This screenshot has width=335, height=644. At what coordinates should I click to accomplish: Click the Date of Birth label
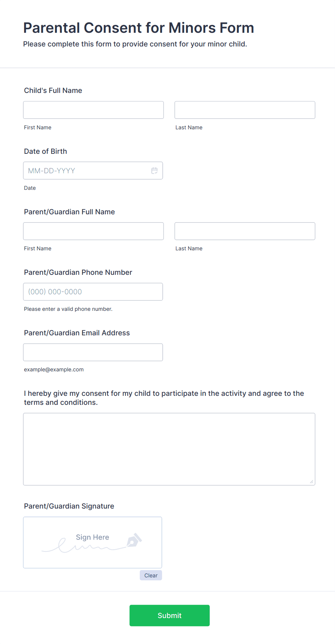(x=45, y=151)
